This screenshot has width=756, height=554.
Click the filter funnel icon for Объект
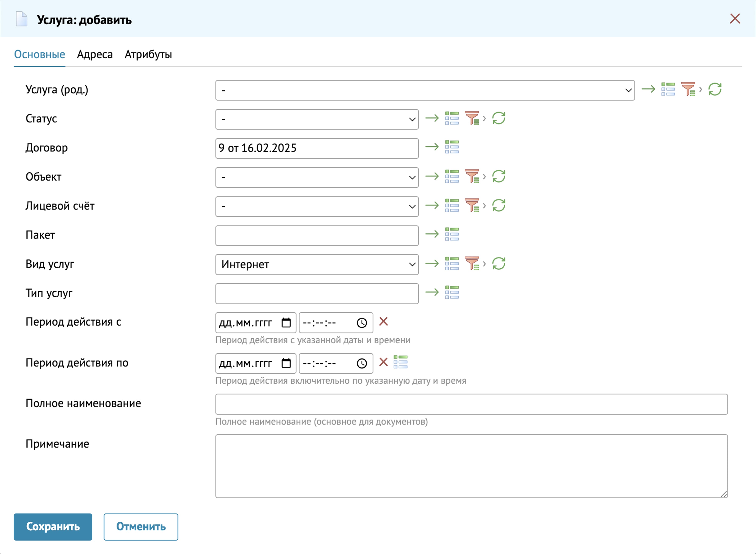point(472,176)
